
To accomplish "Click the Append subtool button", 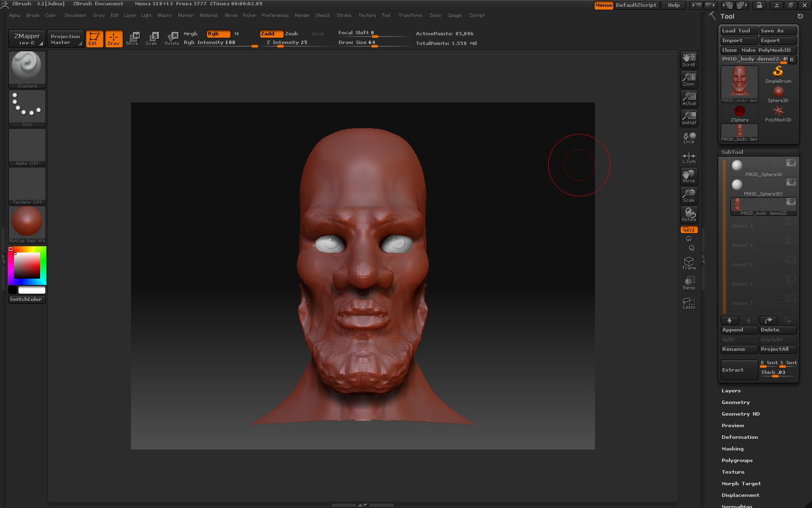I will click(739, 330).
